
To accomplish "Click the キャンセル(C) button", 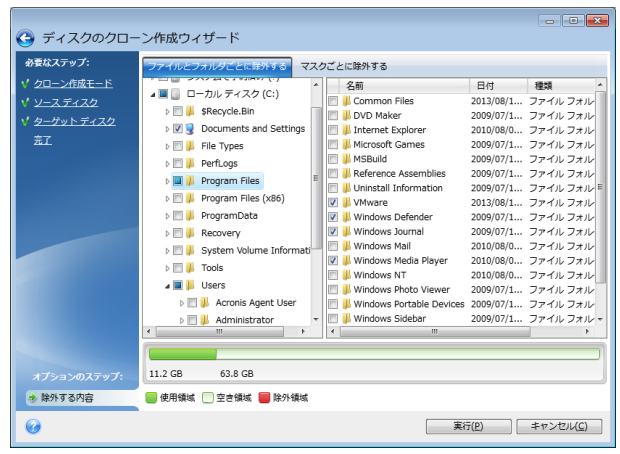I will coord(559,426).
